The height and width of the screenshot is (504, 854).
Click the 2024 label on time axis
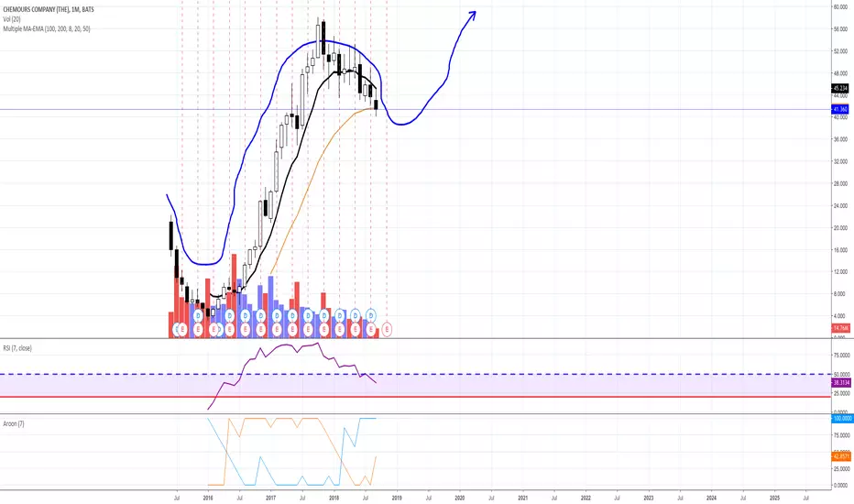[x=712, y=498]
